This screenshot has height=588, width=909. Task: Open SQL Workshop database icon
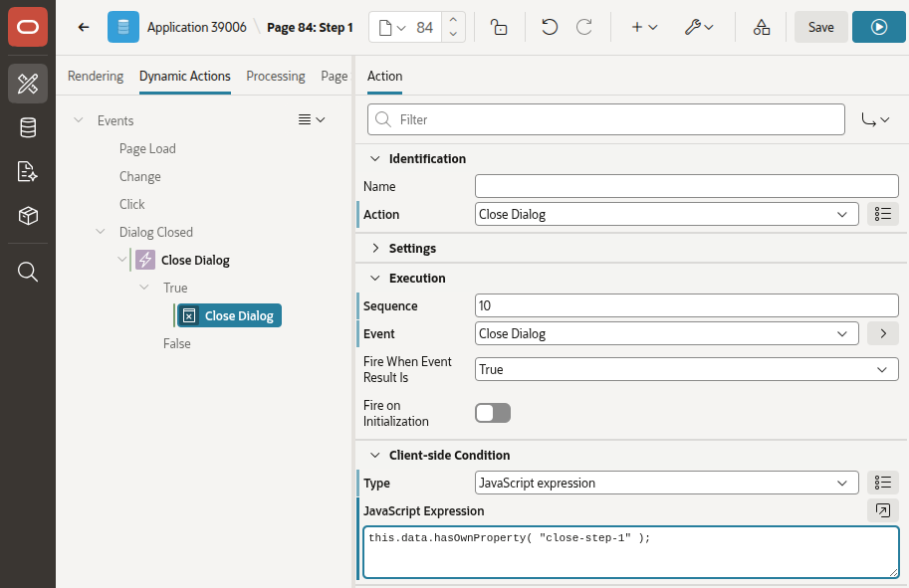(x=28, y=127)
